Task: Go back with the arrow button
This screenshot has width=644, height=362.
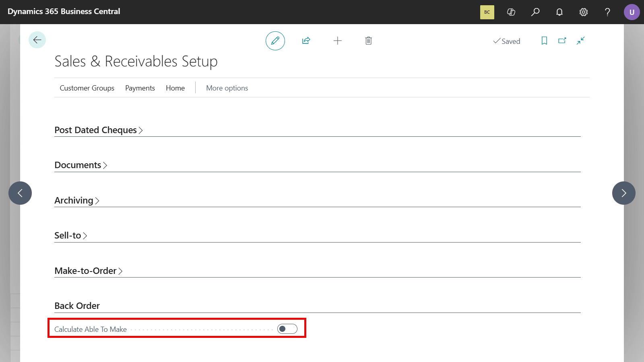Action: click(x=37, y=40)
